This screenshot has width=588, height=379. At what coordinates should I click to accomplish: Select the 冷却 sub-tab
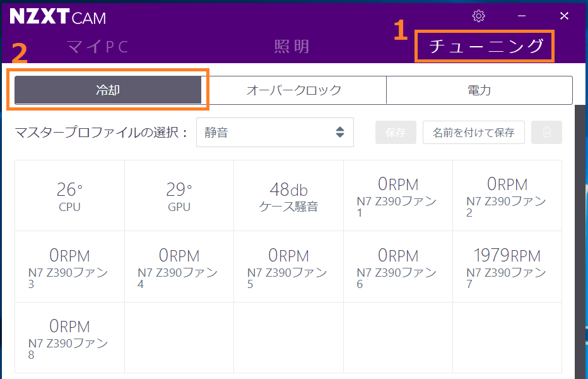tap(108, 90)
